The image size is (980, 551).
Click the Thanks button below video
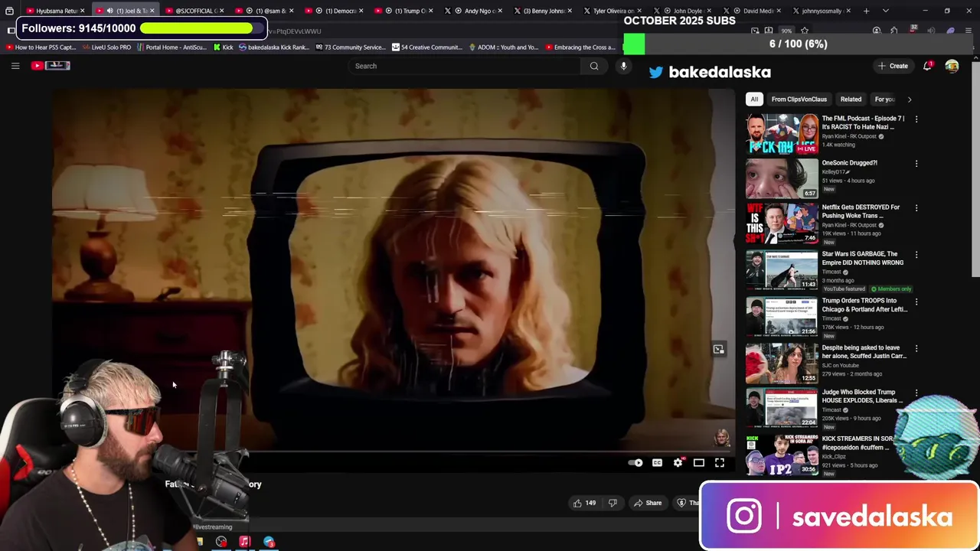(x=687, y=503)
